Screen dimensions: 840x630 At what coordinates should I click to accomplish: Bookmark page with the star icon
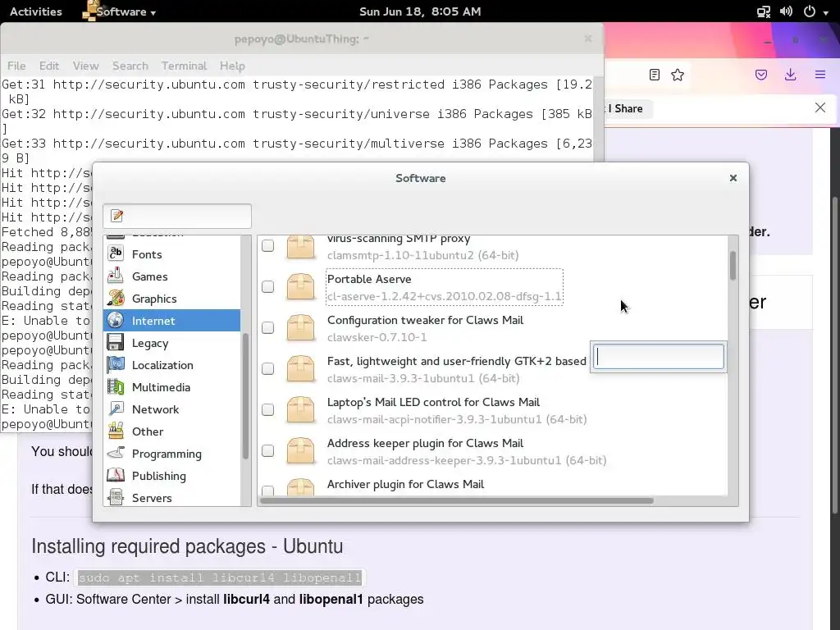tap(678, 75)
